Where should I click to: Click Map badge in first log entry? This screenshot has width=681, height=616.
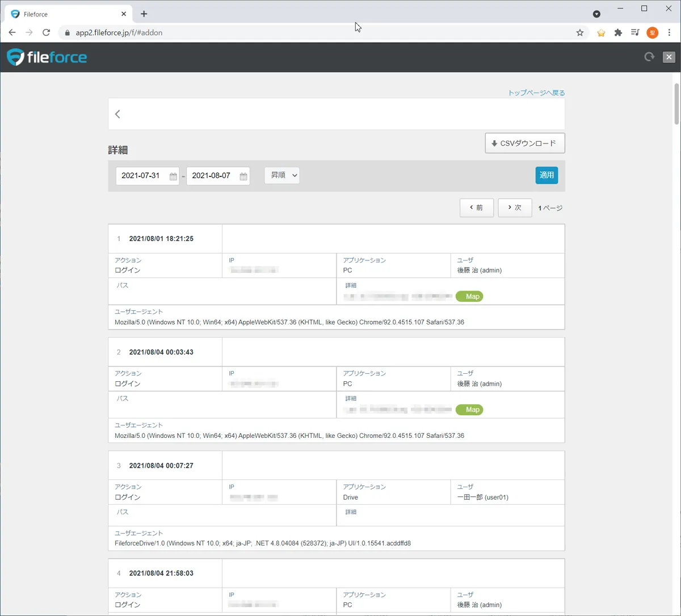tap(469, 296)
